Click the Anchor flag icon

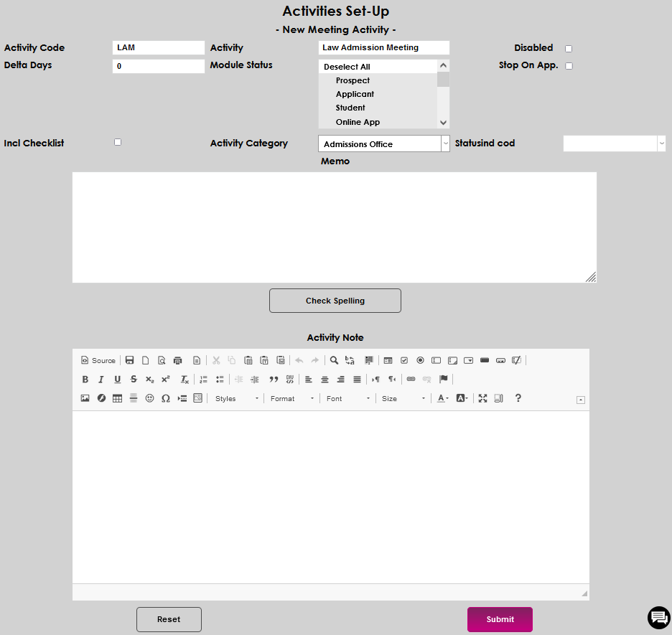coord(444,380)
